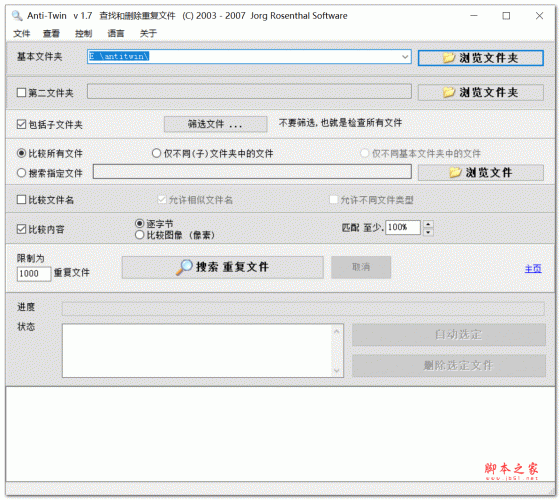
Task: Maximize the Anti-Twin window
Action: click(506, 16)
